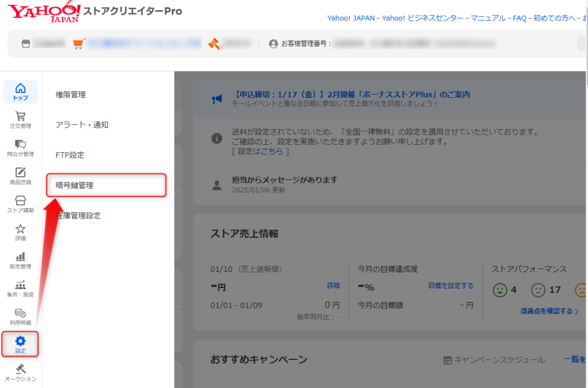Viewport: 588px width, 388px height.
Task: Select 権限管理 in settings submenu
Action: click(x=71, y=95)
